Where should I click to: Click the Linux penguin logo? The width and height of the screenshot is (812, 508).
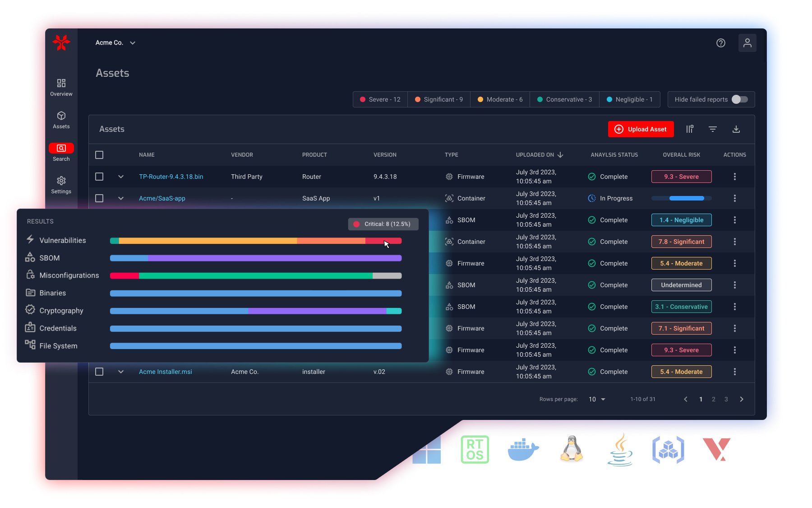tap(572, 448)
